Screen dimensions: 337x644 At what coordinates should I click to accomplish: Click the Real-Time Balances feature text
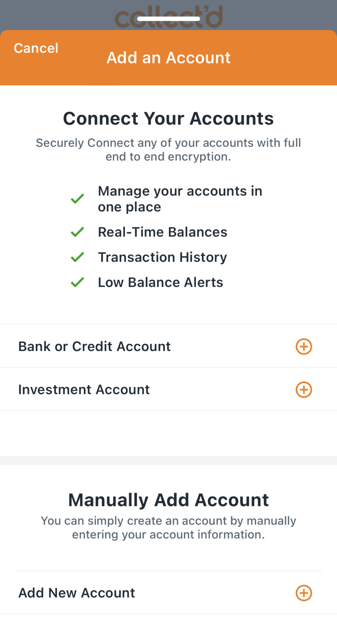pyautogui.click(x=163, y=232)
